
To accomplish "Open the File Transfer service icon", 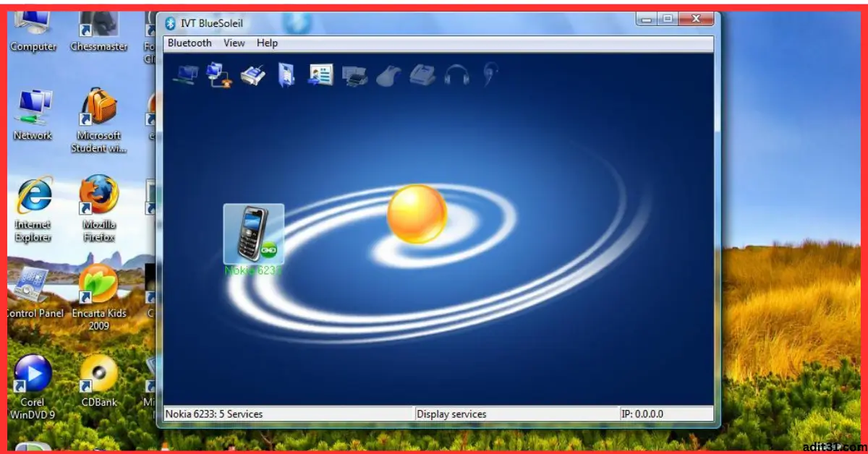I will [286, 74].
